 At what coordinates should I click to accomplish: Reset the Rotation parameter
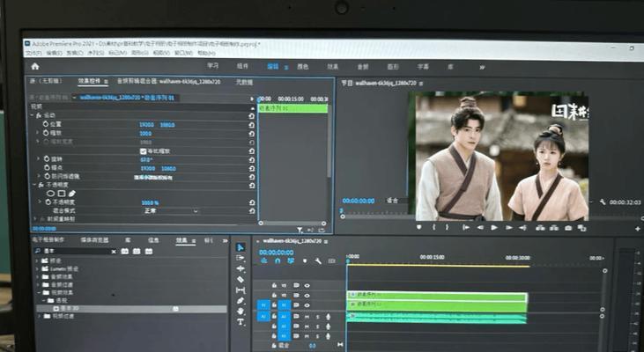[x=252, y=159]
